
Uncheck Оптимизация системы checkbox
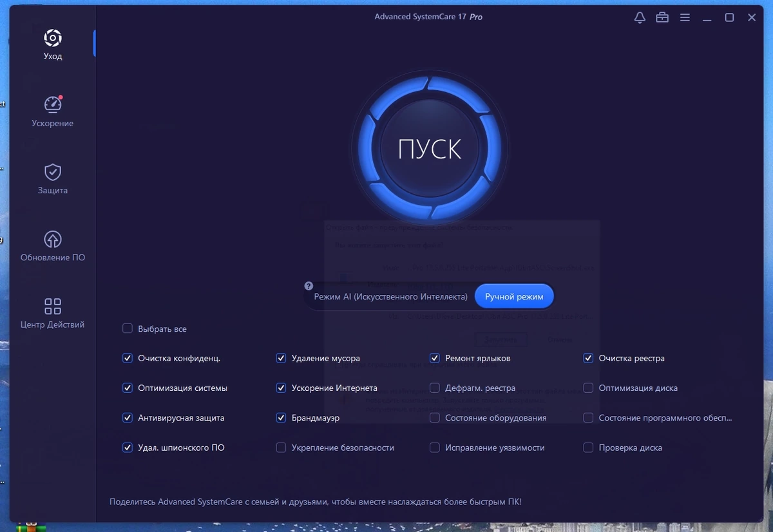tap(128, 388)
